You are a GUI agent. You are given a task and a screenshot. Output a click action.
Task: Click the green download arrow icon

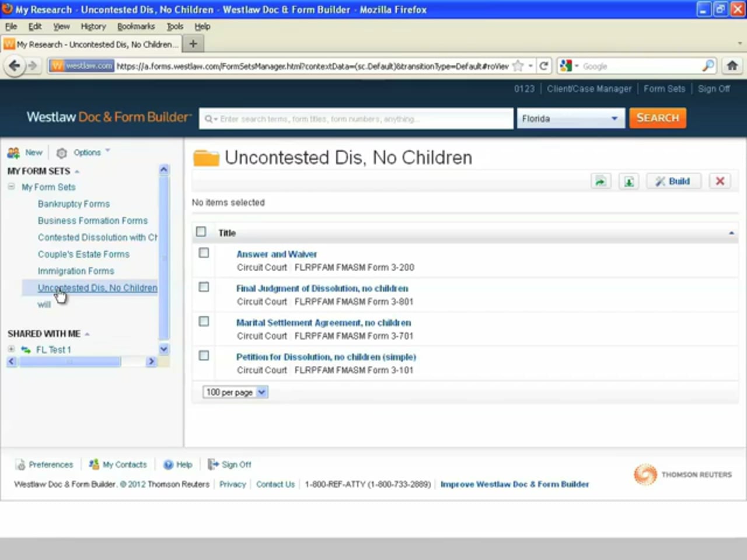(629, 181)
